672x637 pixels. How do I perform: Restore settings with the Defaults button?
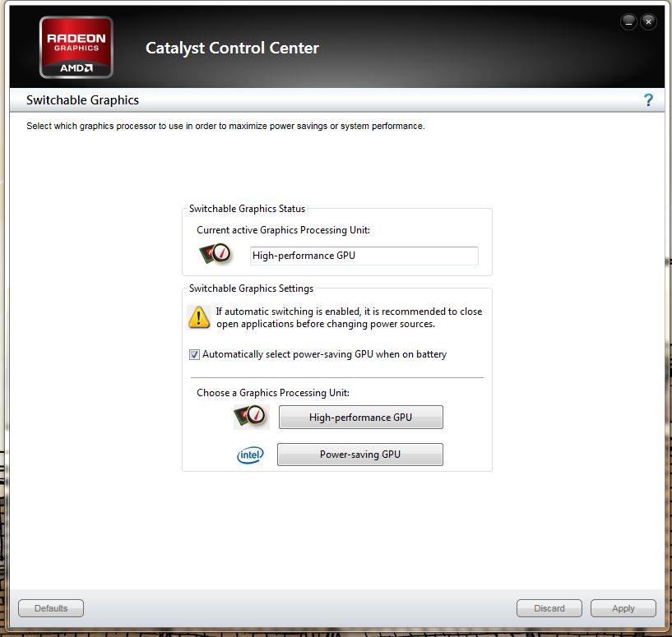click(51, 608)
